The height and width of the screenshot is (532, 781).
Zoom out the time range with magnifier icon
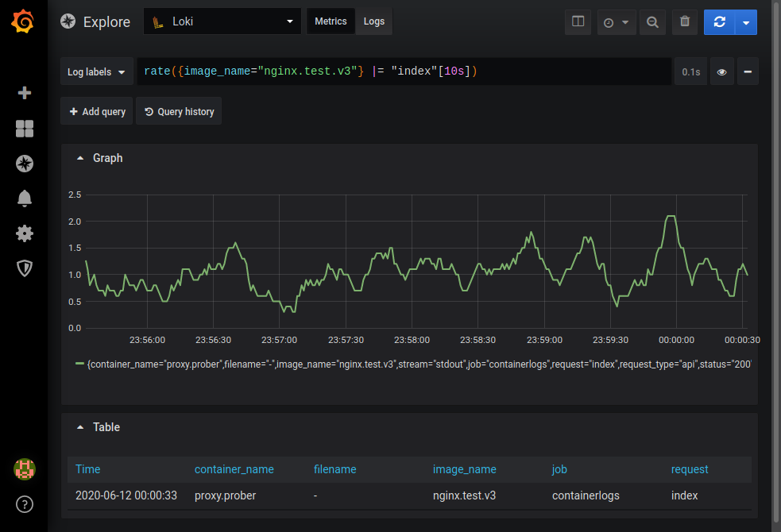[652, 21]
